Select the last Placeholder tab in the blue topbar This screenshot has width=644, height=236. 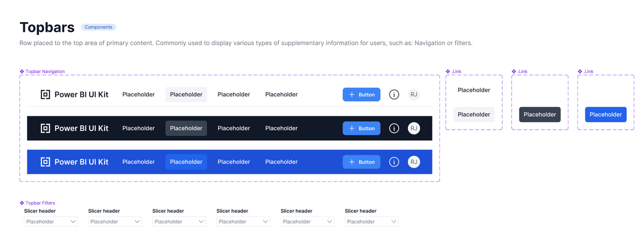click(281, 162)
